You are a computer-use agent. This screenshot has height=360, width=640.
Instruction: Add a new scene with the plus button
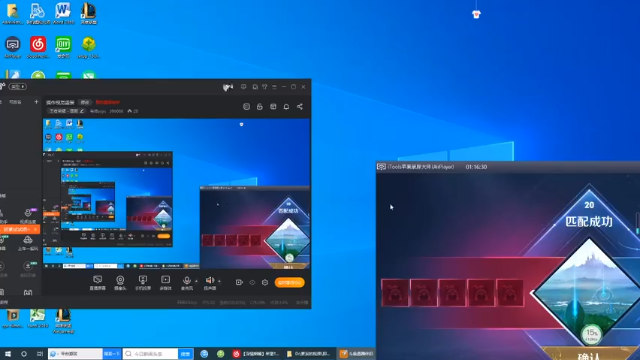tap(36, 102)
